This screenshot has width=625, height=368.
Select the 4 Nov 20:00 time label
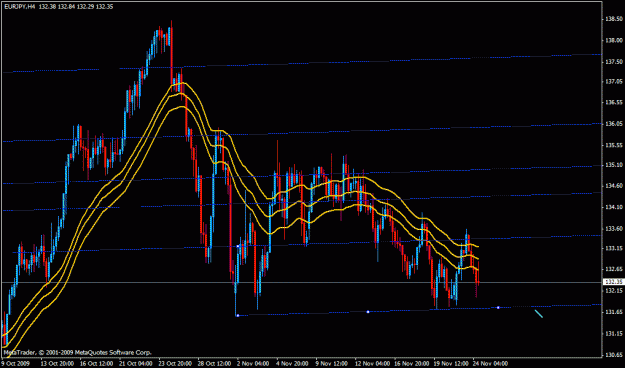click(292, 364)
